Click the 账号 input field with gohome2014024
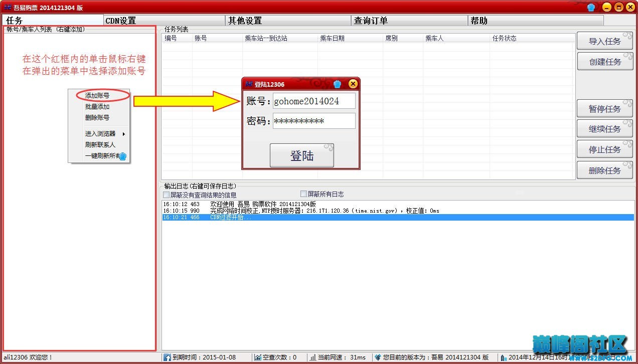This screenshot has width=638, height=364. pos(314,101)
